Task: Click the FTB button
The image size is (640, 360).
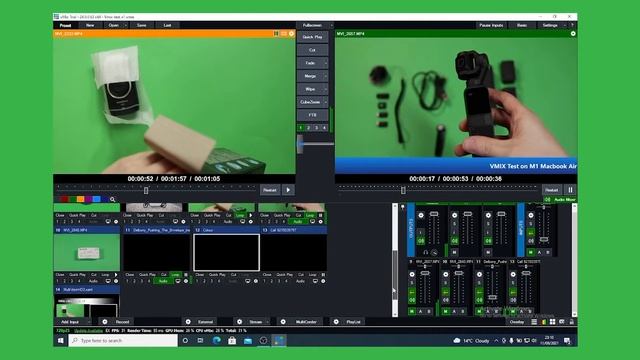Action: point(313,115)
